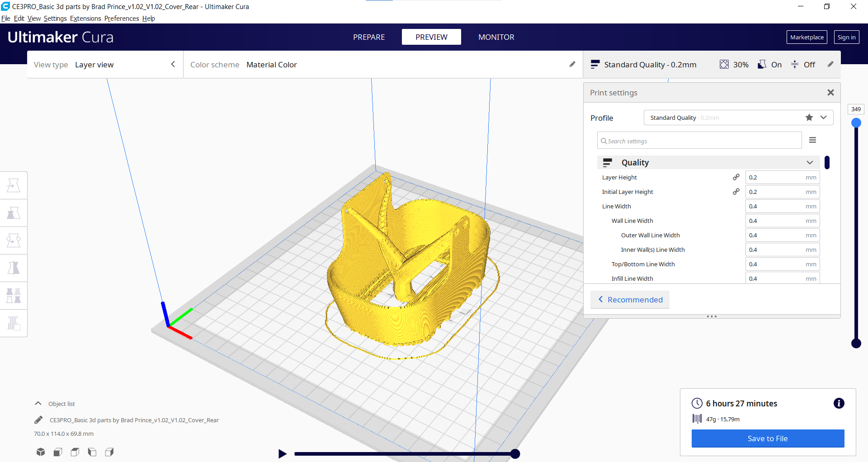868x462 pixels.
Task: Collapse the View type panel arrow
Action: [x=173, y=64]
